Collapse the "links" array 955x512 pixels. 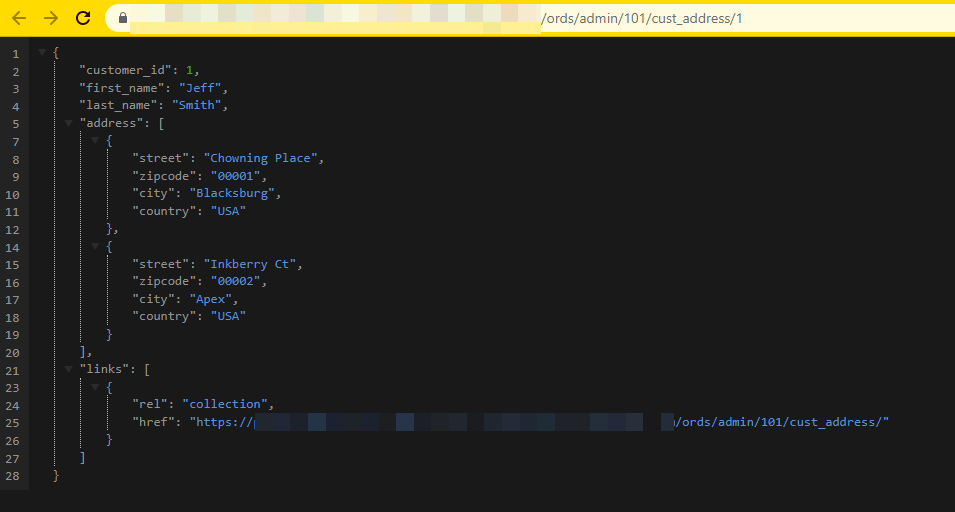69,369
